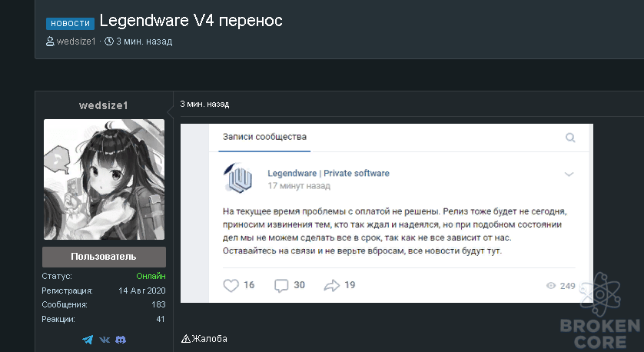Click the Сообщения count 183
This screenshot has width=644, height=352.
(158, 305)
